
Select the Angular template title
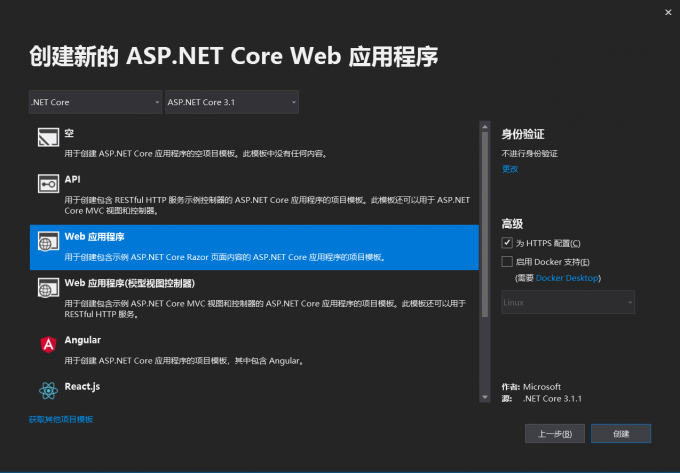pyautogui.click(x=82, y=340)
